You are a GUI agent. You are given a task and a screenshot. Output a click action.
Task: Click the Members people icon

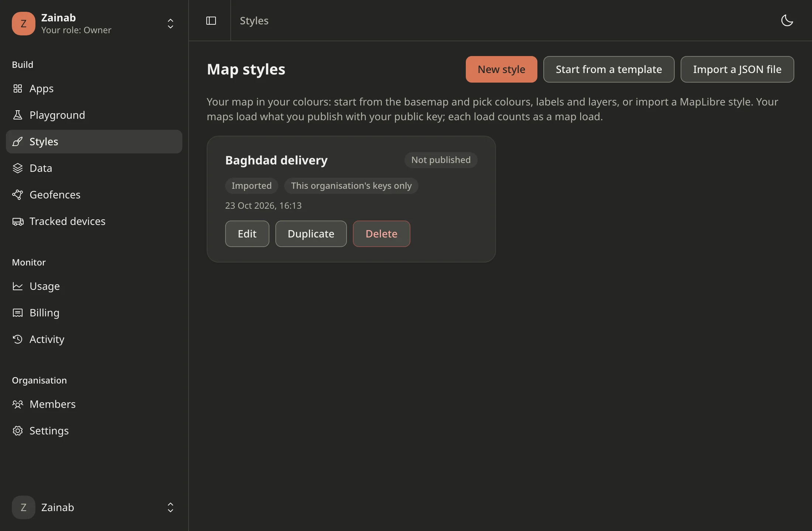(x=18, y=404)
